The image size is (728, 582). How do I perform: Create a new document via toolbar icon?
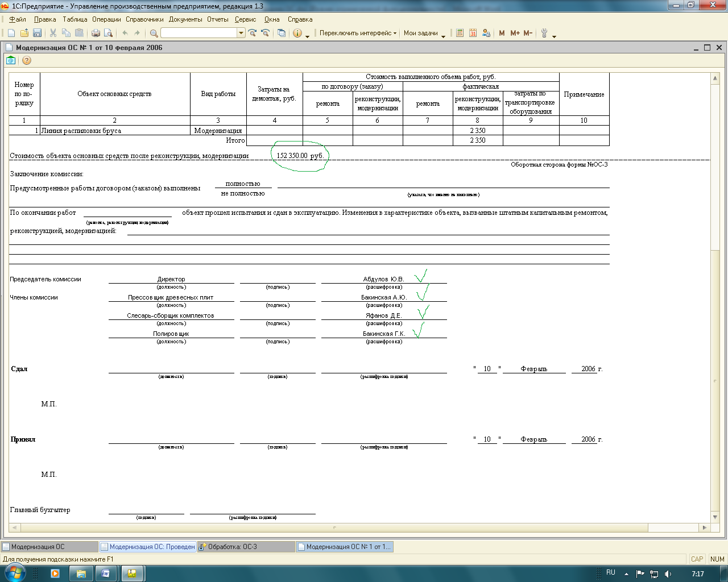point(11,33)
